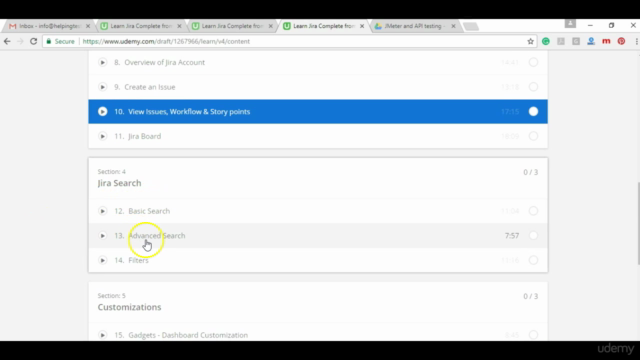Open the Pinterest extension icon

[x=621, y=41]
